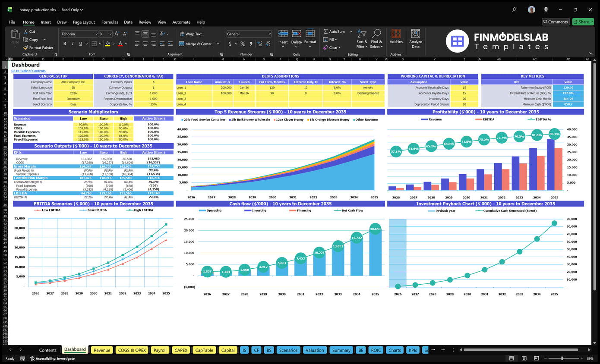Screen dimensions: 600x364
Task: Click the Orientation angled text icon
Action: click(163, 34)
